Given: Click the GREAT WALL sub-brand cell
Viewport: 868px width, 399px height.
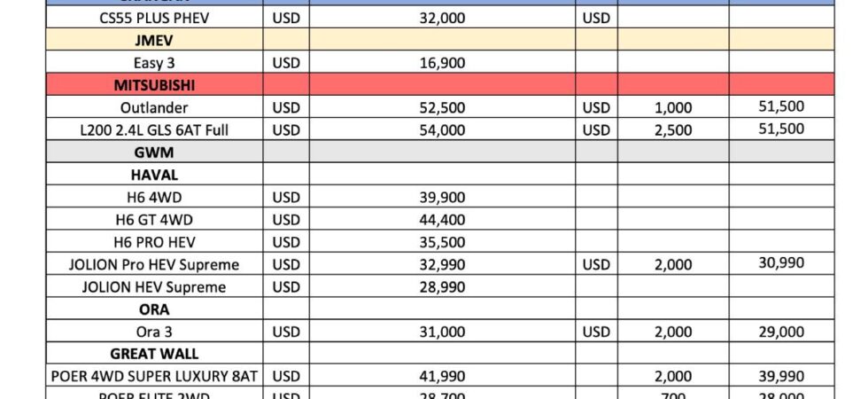Looking at the screenshot, I should pos(154,354).
